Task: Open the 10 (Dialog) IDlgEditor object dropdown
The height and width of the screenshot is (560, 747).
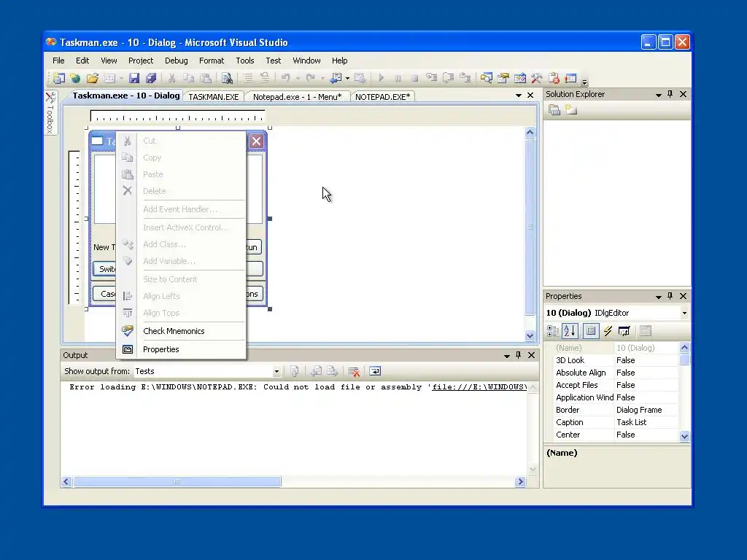Action: (x=684, y=314)
